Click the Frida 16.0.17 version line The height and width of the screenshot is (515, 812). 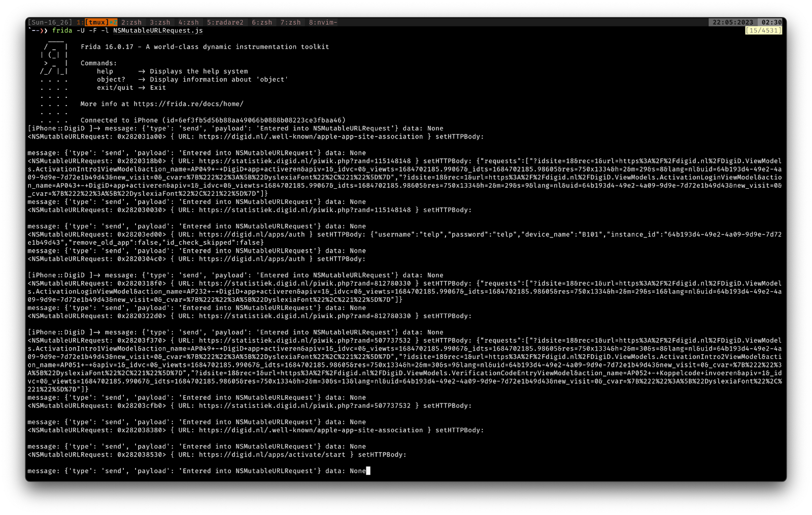205,47
